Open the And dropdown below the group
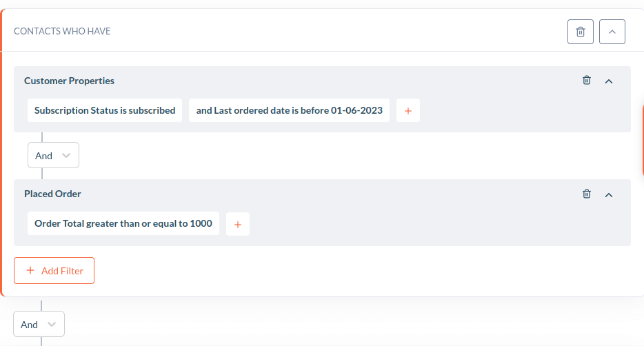The height and width of the screenshot is (346, 644). (x=39, y=324)
